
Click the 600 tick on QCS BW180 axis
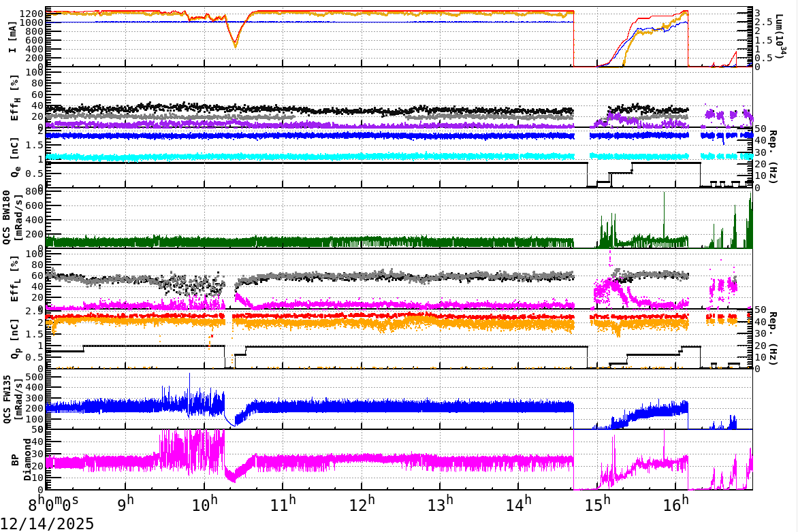point(35,205)
